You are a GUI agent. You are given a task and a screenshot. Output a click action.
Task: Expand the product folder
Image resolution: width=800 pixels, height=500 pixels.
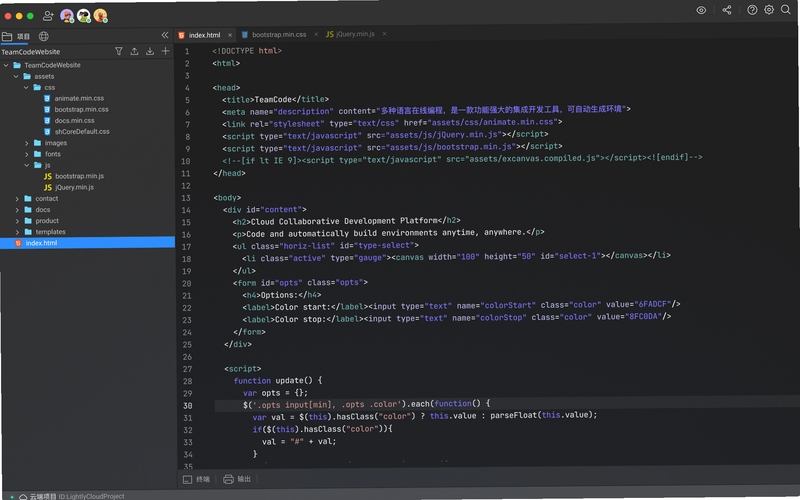(17, 221)
